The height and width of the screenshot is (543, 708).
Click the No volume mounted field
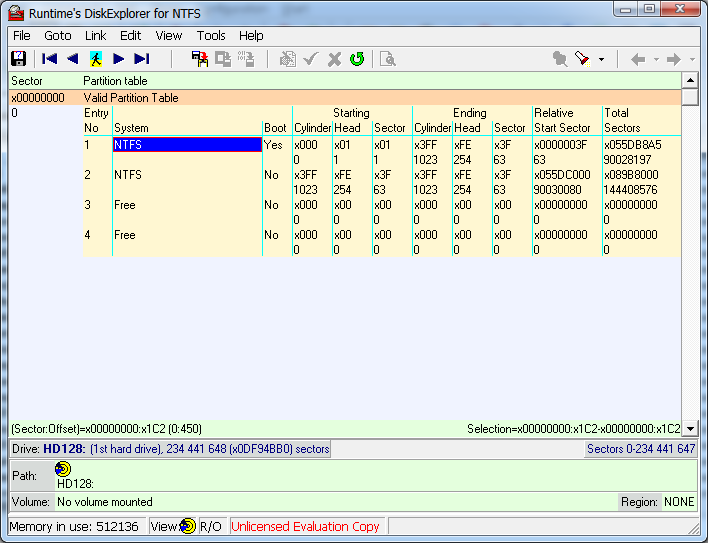coord(336,502)
